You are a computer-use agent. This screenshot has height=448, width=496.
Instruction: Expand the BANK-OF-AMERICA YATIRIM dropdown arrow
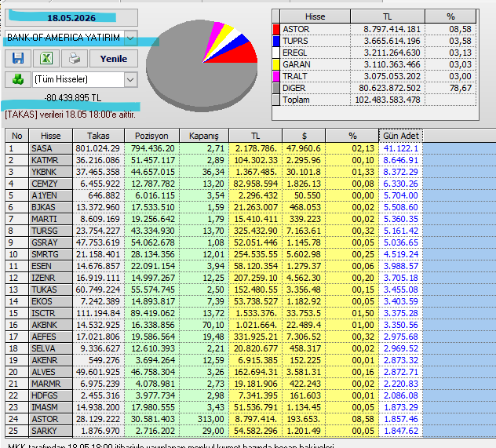pyautogui.click(x=130, y=38)
